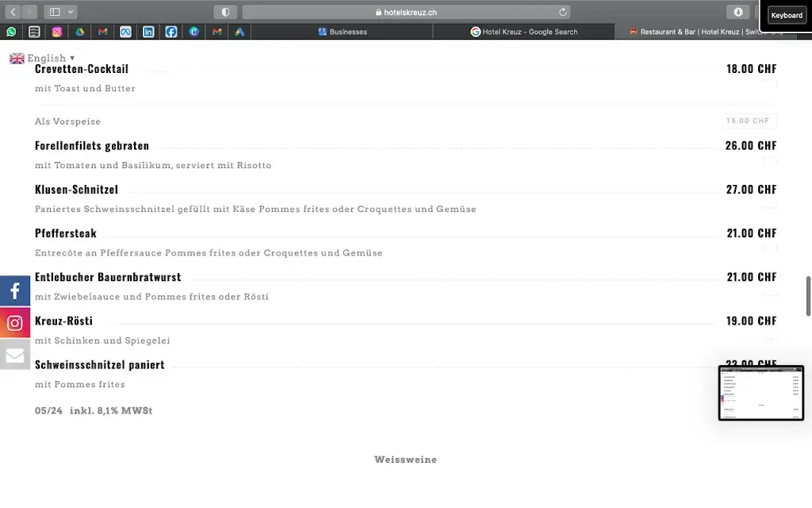Open the Instagram pinned tab
Viewport: 812px width, 508px height.
coord(57,32)
